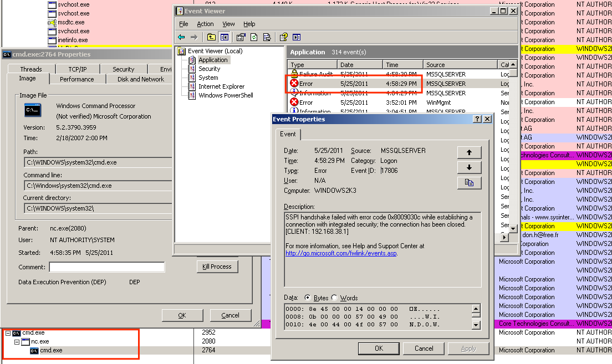Viewport: 612px width, 364px height.
Task: Navigate up one level using the folder icon
Action: coord(211,37)
